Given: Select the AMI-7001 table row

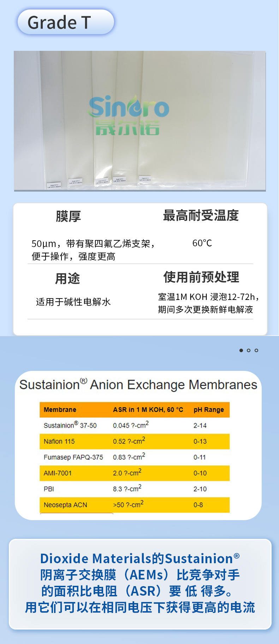Looking at the screenshot, I should (x=134, y=473).
